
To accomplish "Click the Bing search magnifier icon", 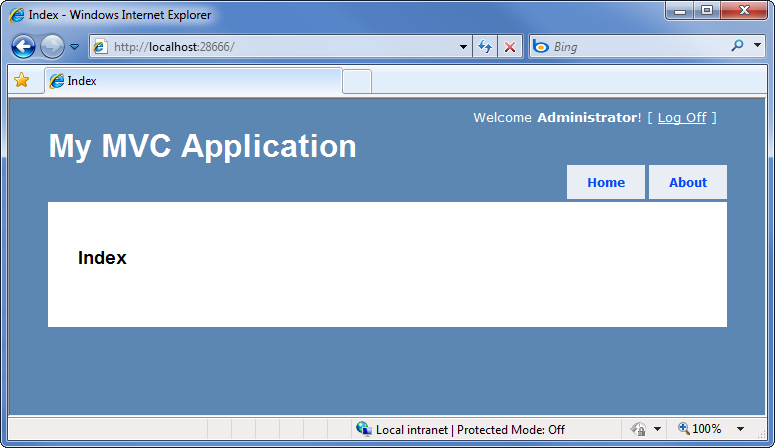I will tap(737, 46).
